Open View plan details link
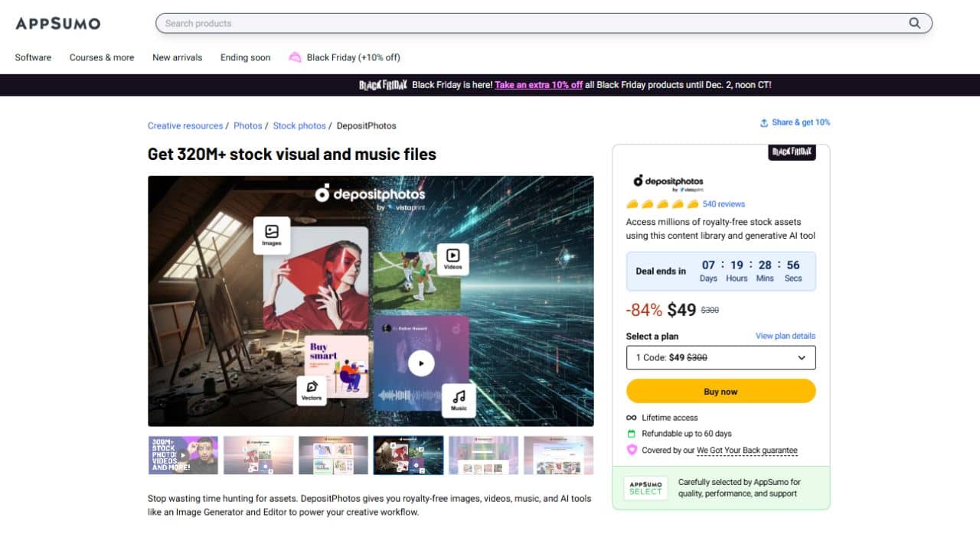980x550 pixels. pyautogui.click(x=785, y=336)
